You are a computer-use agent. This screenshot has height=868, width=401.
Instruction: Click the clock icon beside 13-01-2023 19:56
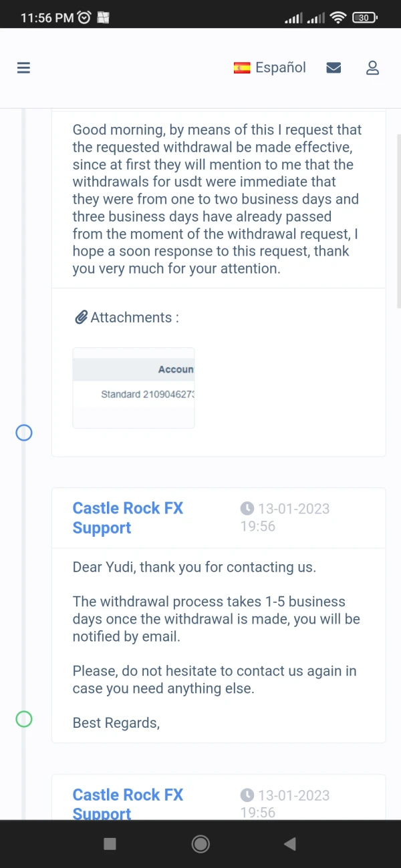coord(247,509)
